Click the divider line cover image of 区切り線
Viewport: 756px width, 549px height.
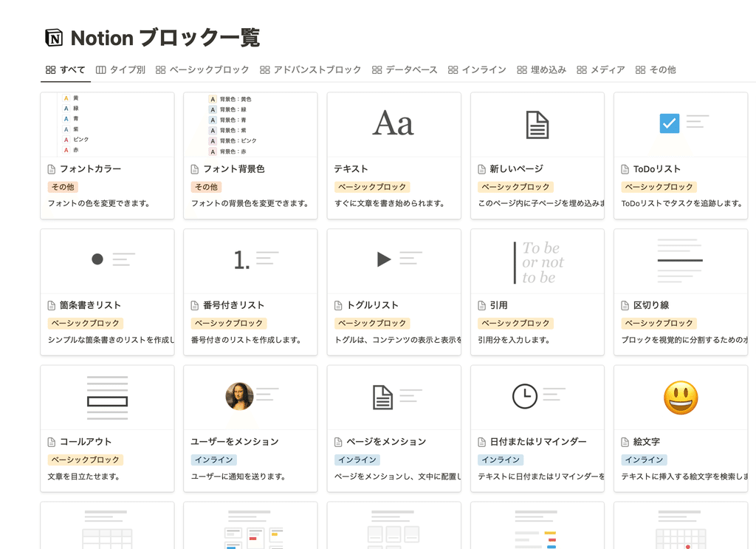(680, 261)
